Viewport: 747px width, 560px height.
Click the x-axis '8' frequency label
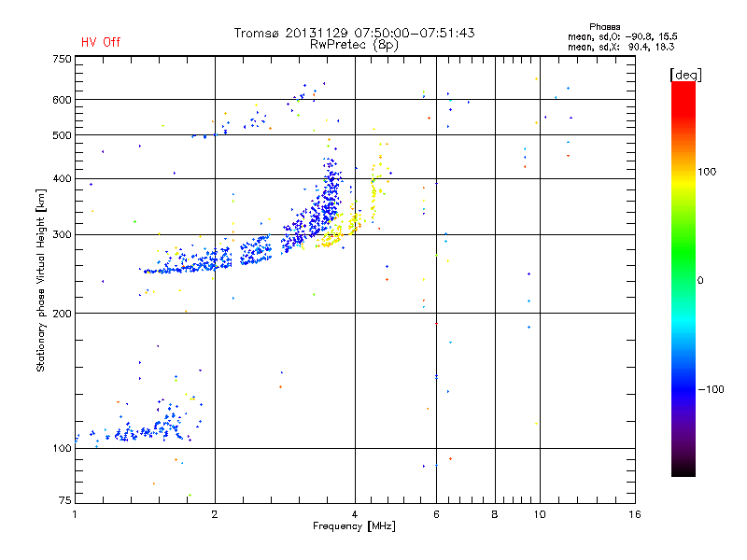495,514
